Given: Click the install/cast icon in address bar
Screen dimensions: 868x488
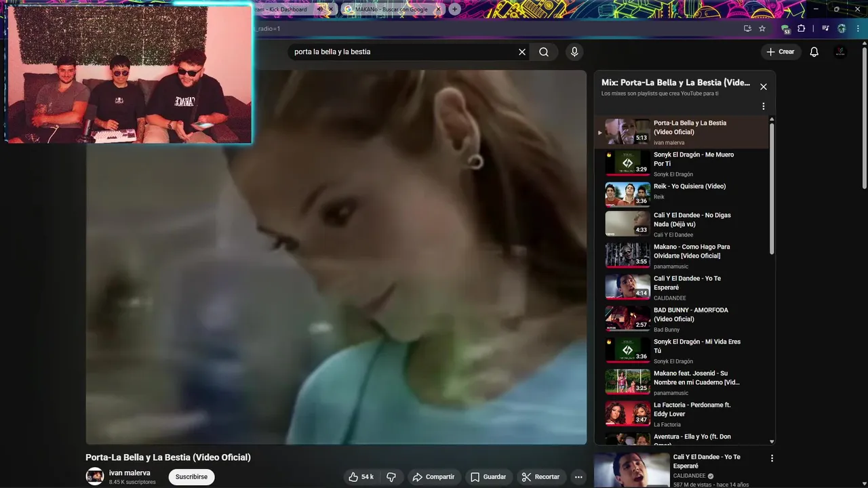Looking at the screenshot, I should pyautogui.click(x=747, y=28).
